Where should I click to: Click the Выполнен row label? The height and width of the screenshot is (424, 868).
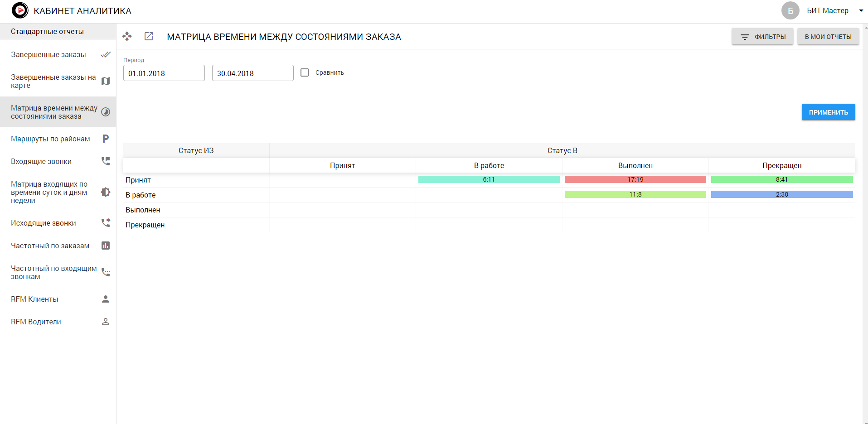143,210
